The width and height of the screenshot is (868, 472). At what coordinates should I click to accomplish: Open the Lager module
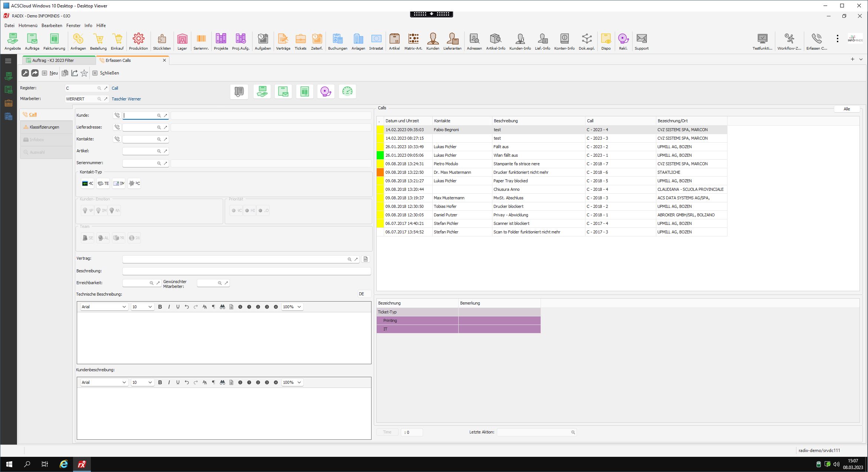[x=182, y=41]
